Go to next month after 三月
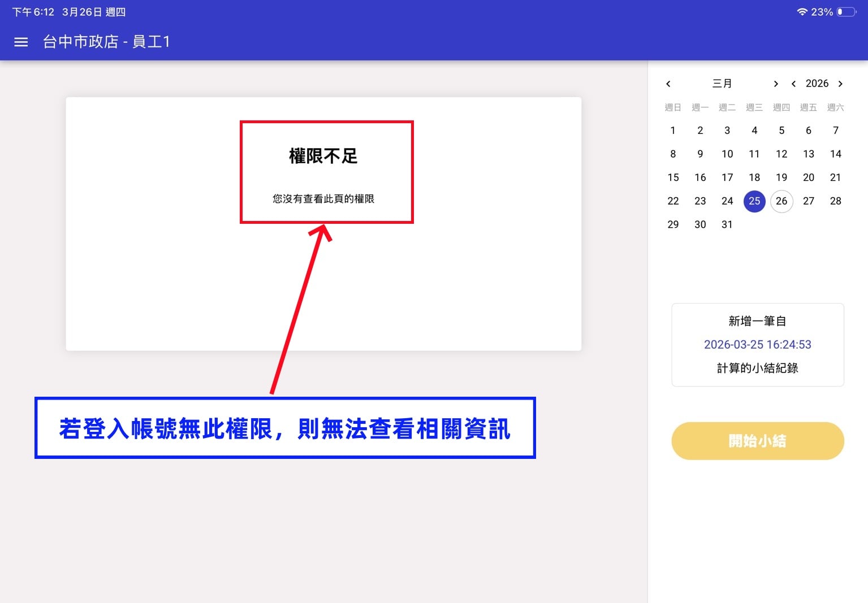This screenshot has height=603, width=868. [x=776, y=84]
